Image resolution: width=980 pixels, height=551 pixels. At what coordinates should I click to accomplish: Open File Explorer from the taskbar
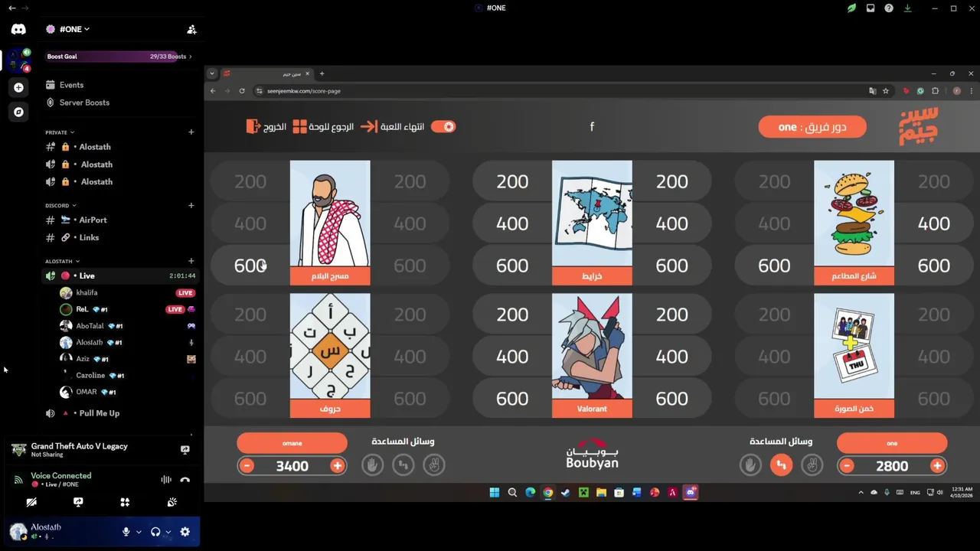point(601,493)
